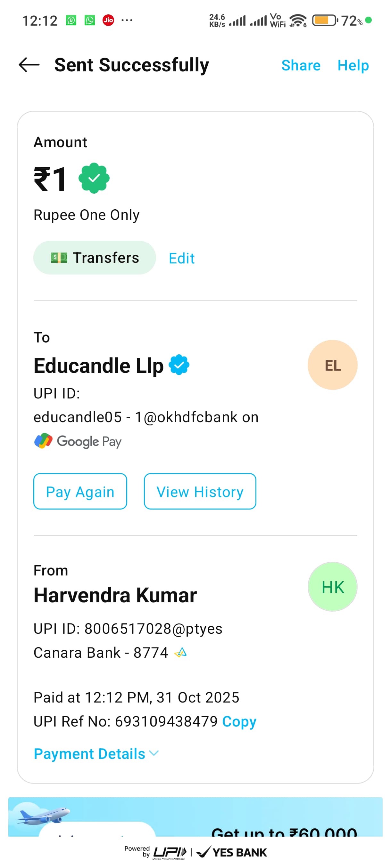Tap the HK sender avatar

(x=332, y=587)
